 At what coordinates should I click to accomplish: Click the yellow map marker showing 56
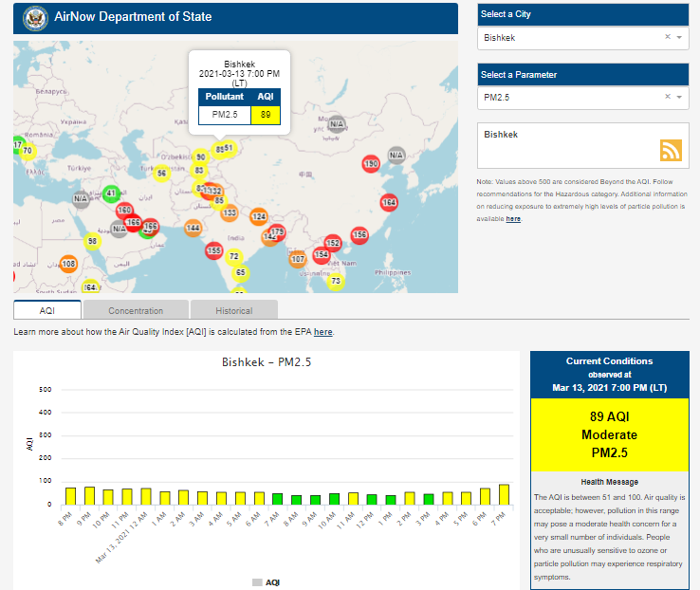point(162,173)
